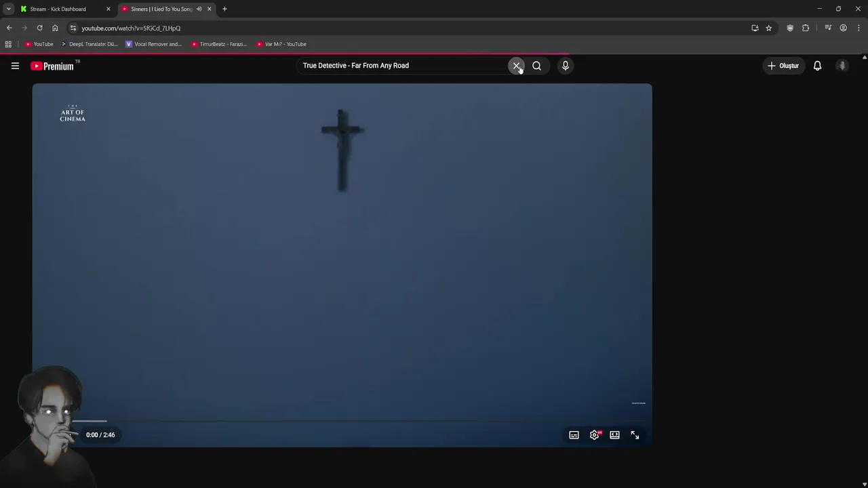Open a new browser tab
868x488 pixels.
pos(224,9)
